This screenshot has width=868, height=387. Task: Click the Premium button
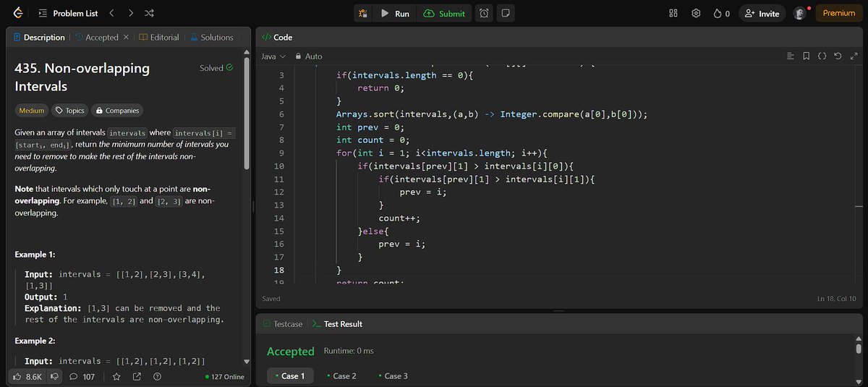tap(838, 13)
